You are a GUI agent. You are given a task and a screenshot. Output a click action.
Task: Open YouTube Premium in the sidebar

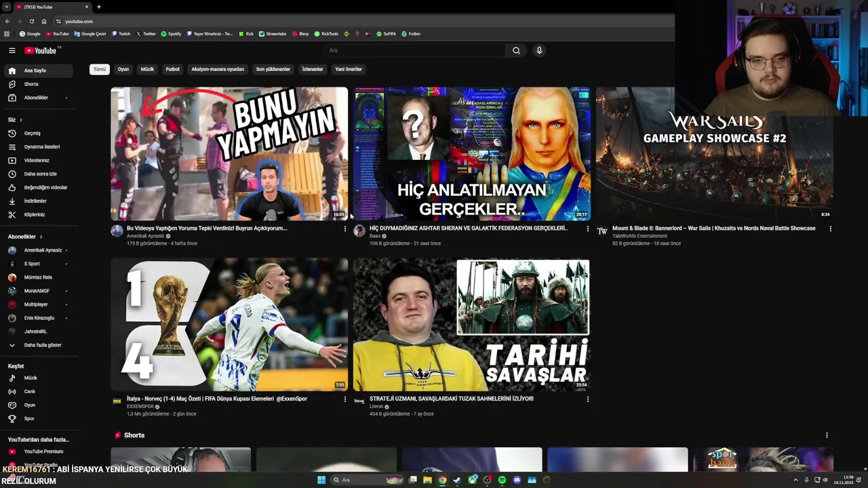tap(38, 451)
